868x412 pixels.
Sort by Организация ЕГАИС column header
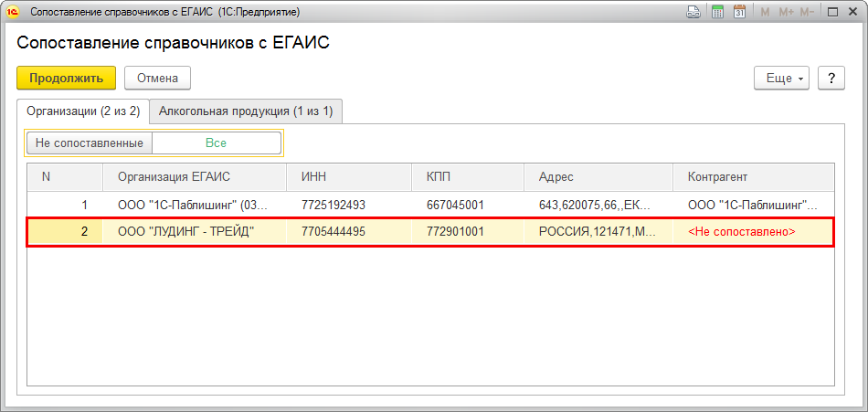[x=195, y=177]
